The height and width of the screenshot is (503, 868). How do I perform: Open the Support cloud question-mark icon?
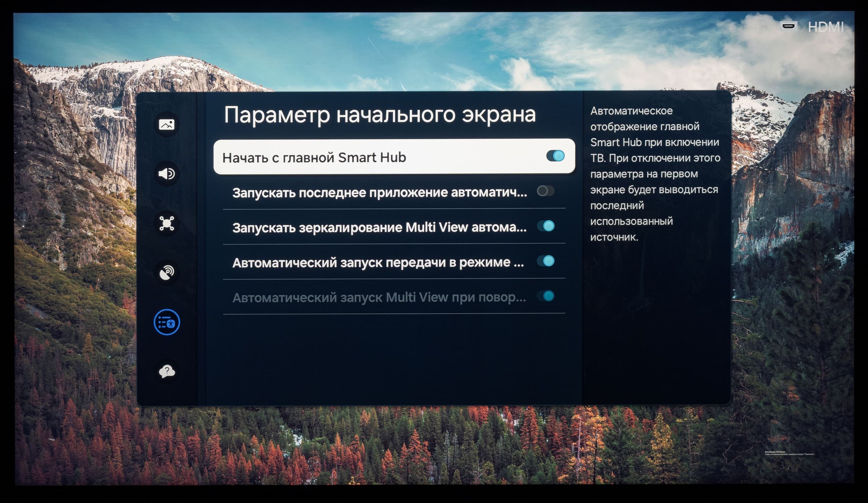tap(167, 371)
